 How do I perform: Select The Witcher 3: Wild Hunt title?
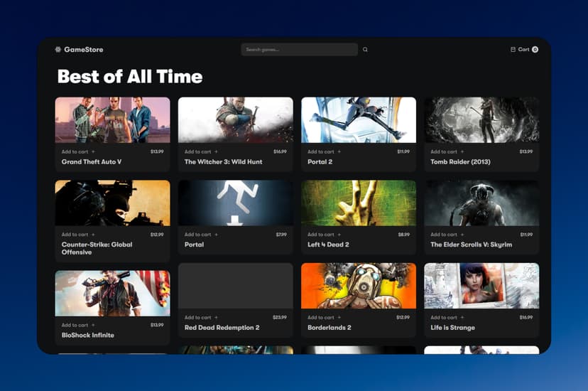point(224,161)
